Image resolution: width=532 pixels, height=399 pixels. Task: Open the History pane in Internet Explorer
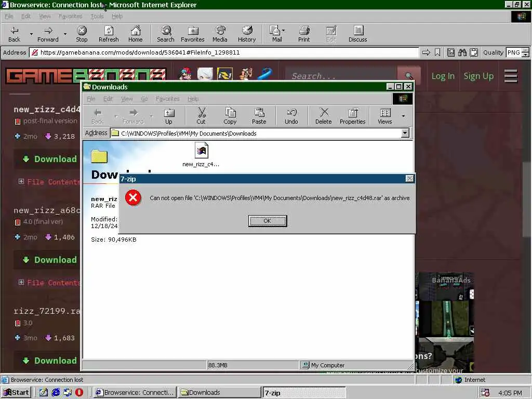247,34
